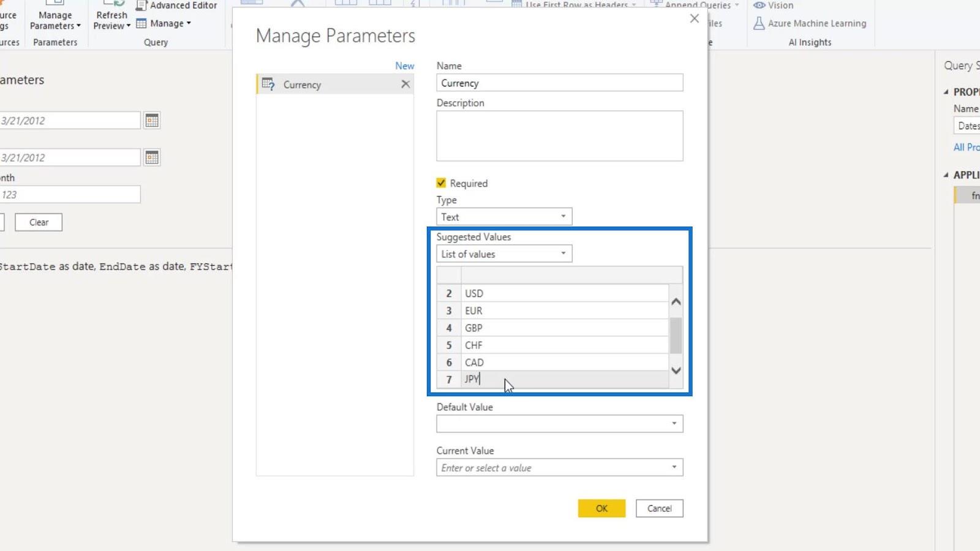Open Manage Parameters dropdown in ribbon

pyautogui.click(x=55, y=20)
